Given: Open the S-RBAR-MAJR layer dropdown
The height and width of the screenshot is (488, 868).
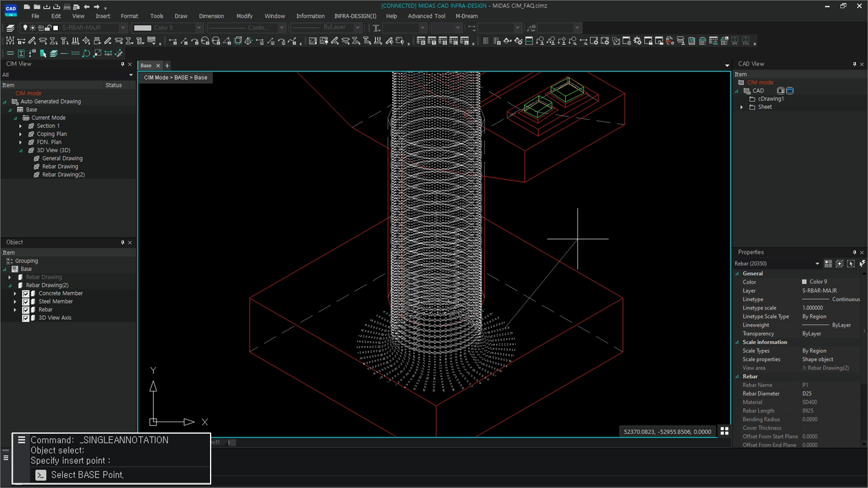Looking at the screenshot, I should point(123,28).
